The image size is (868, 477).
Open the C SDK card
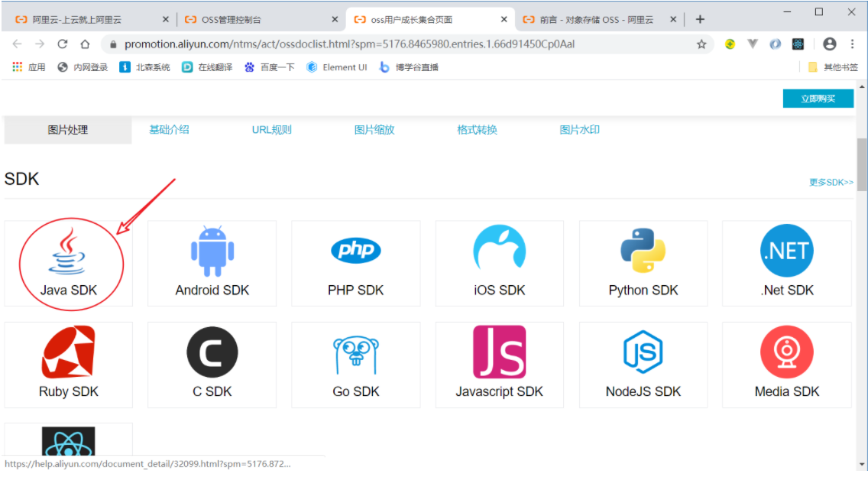pos(212,365)
